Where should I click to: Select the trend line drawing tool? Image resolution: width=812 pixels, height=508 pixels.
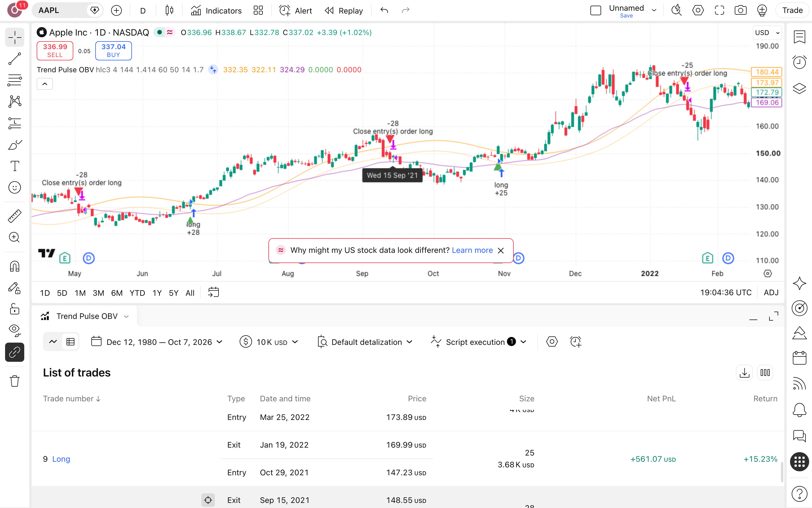click(x=14, y=58)
